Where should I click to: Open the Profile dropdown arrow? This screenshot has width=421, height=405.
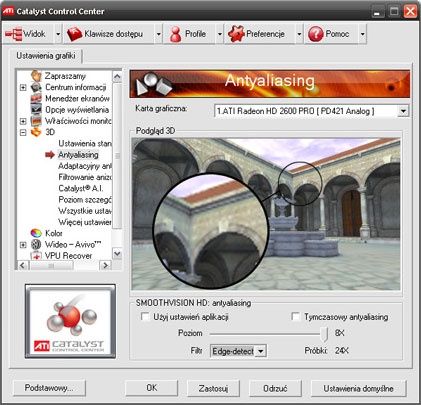(x=220, y=34)
